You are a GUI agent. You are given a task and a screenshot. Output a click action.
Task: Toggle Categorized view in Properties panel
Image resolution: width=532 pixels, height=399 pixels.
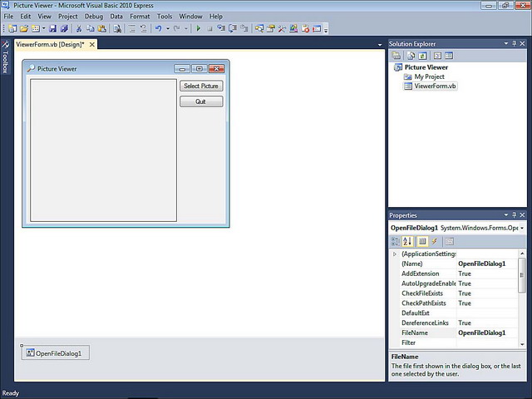click(x=396, y=241)
